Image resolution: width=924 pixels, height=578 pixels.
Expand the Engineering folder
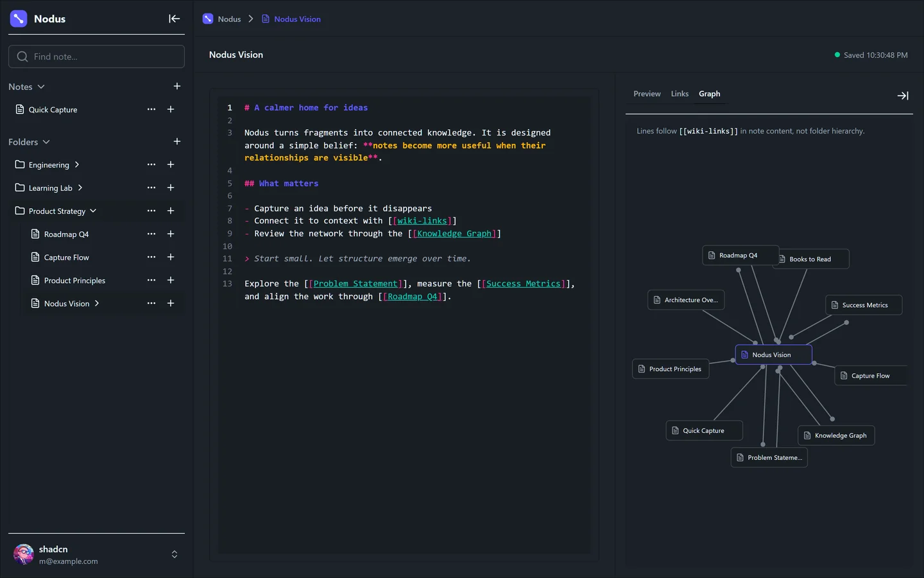77,164
